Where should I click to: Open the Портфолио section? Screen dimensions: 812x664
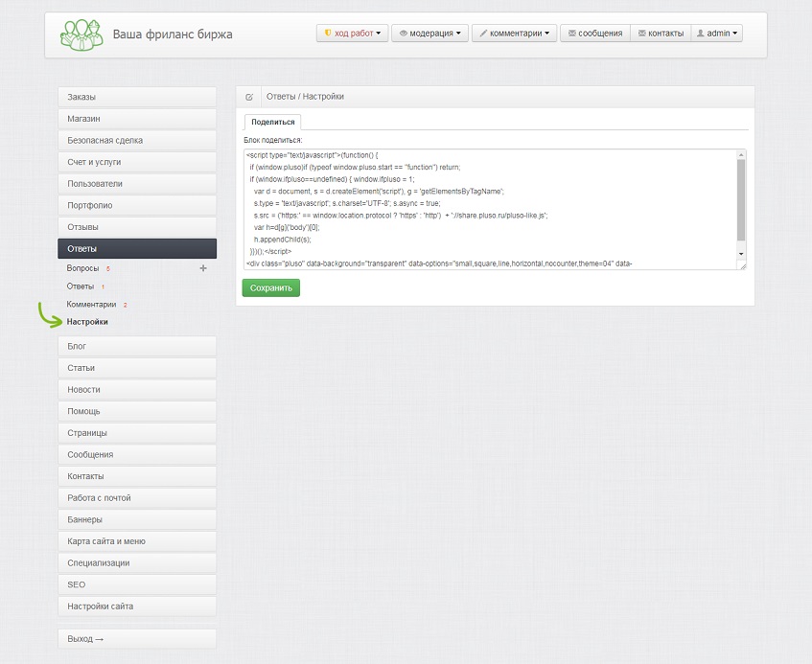[x=137, y=205]
